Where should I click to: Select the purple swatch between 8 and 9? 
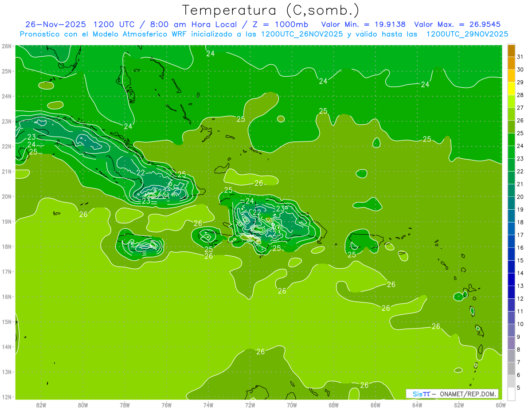coord(511,343)
